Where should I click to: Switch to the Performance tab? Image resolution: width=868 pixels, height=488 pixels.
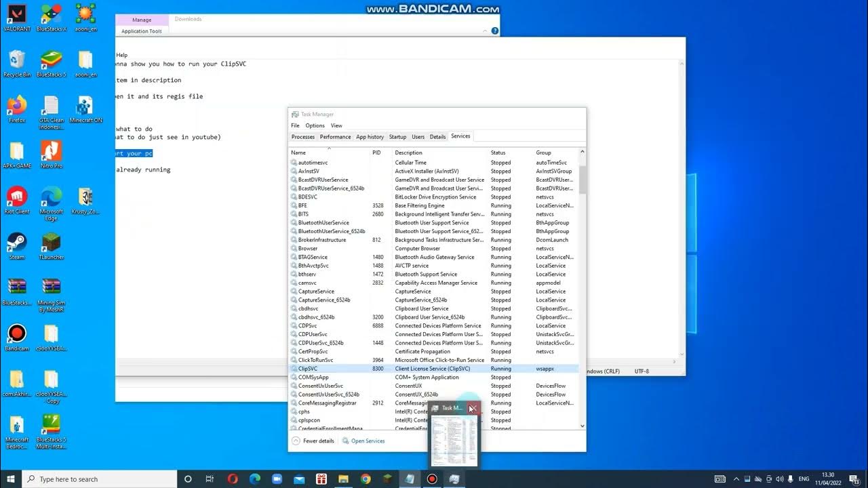(x=336, y=137)
